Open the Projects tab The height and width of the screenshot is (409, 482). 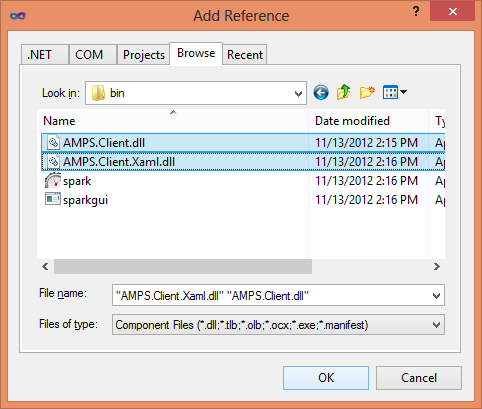pyautogui.click(x=143, y=54)
